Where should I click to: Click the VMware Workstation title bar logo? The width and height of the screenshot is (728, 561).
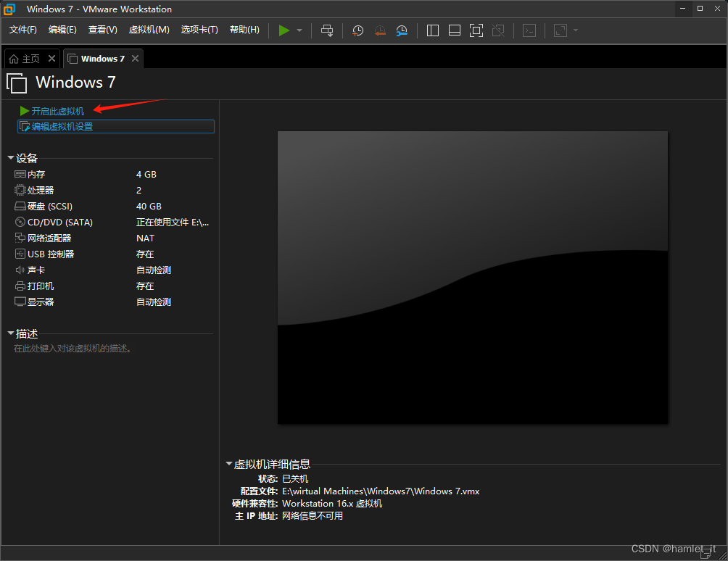point(9,9)
